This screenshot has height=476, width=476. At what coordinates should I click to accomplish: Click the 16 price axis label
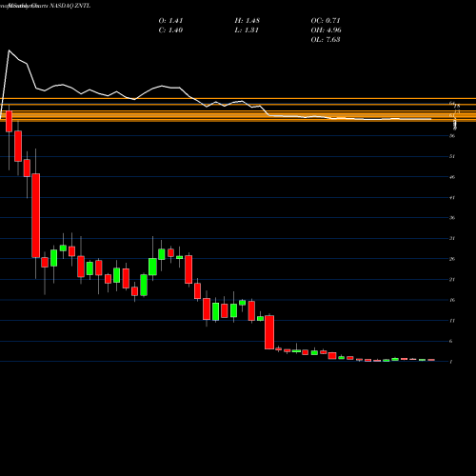[x=452, y=300]
